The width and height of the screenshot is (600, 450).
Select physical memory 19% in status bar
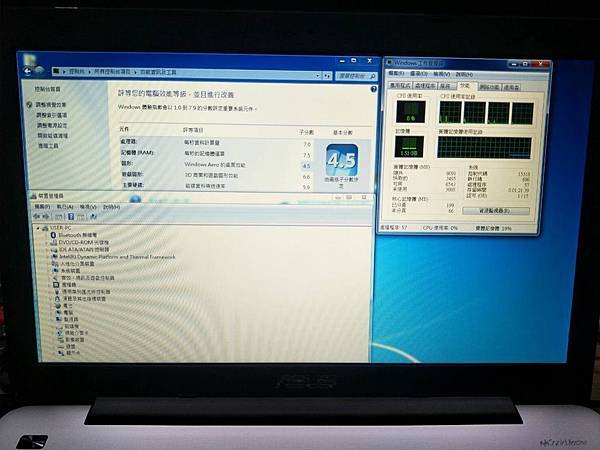coord(493,228)
